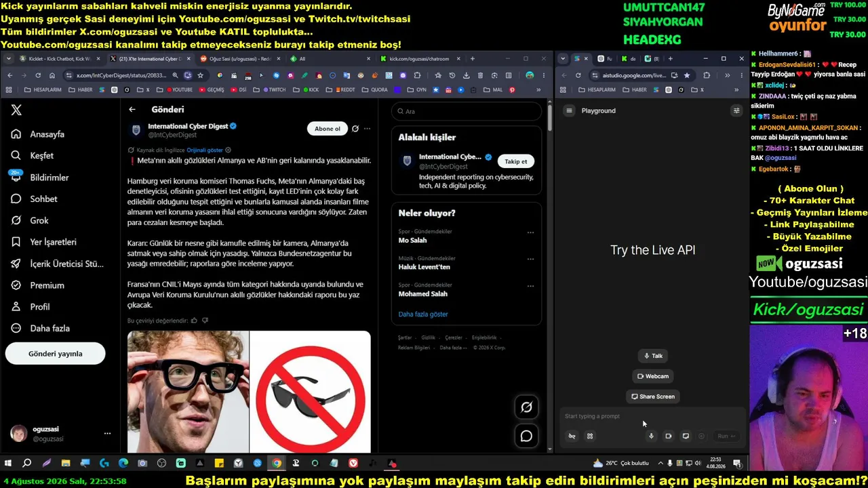Open oguzsasi account menu dots
The image size is (868, 488).
107,433
